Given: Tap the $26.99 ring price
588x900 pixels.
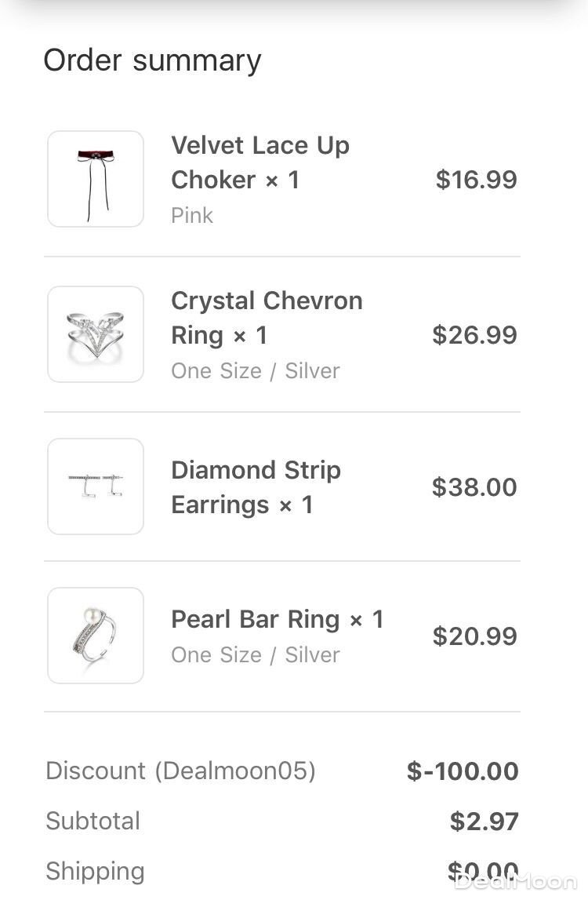Looking at the screenshot, I should (x=474, y=335).
